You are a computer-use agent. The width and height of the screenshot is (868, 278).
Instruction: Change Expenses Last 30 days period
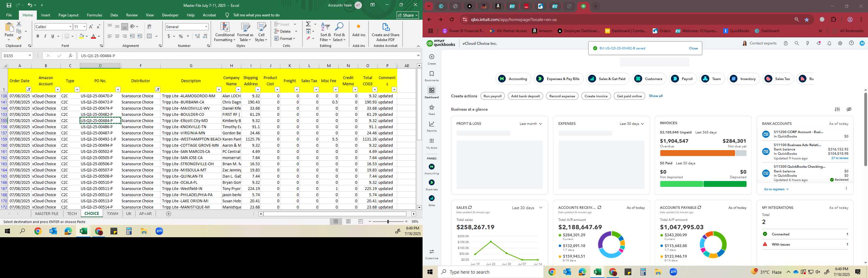[632, 124]
